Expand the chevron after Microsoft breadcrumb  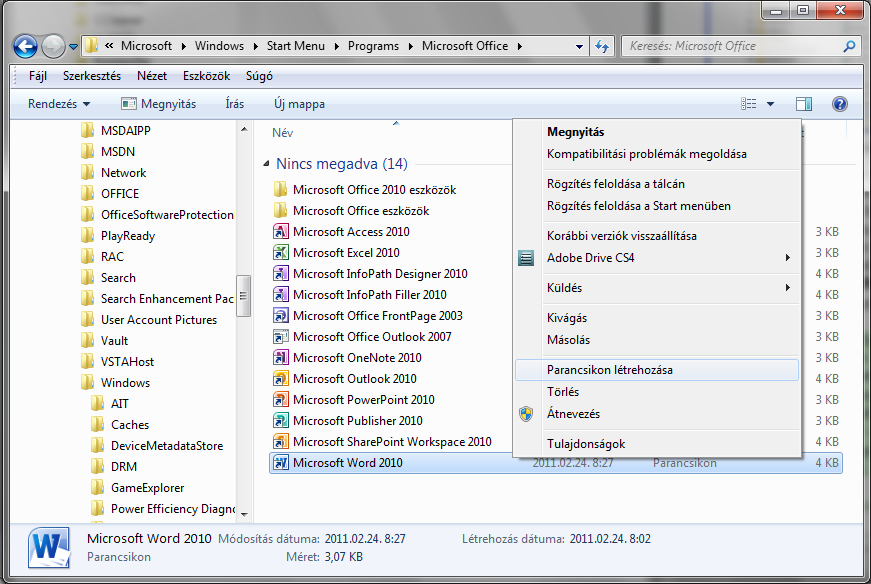coord(183,46)
